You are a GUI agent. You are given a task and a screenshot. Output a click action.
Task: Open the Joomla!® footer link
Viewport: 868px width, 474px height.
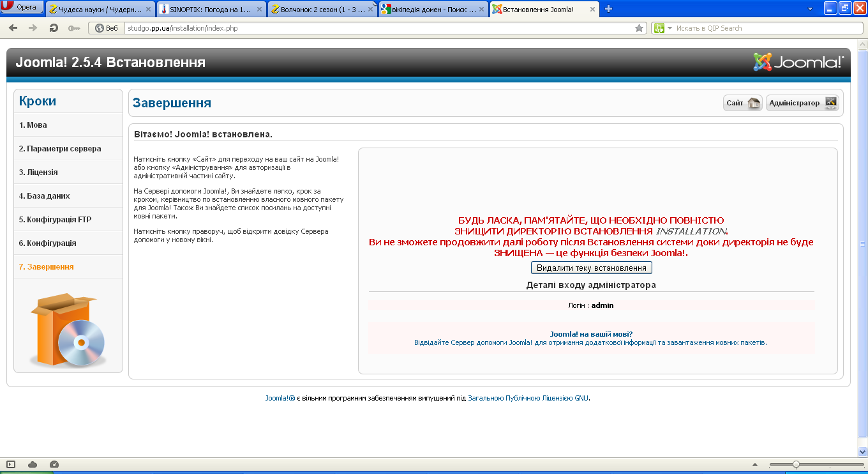pyautogui.click(x=280, y=398)
